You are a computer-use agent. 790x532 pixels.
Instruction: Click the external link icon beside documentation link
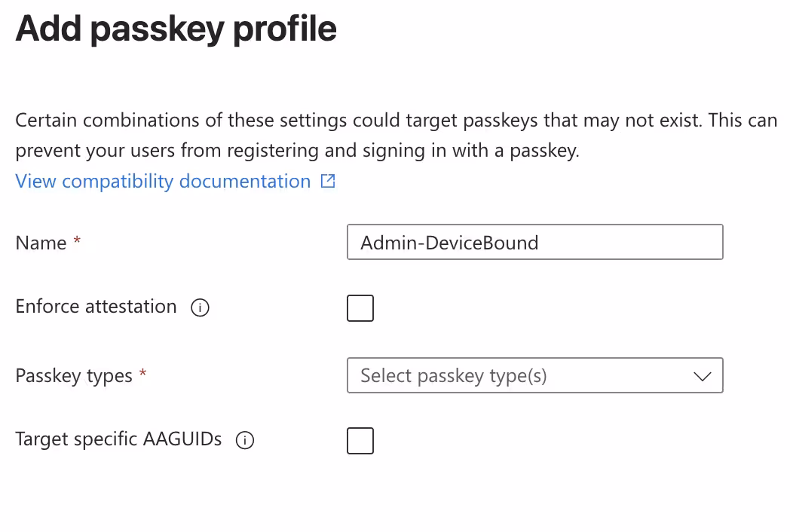coord(328,181)
